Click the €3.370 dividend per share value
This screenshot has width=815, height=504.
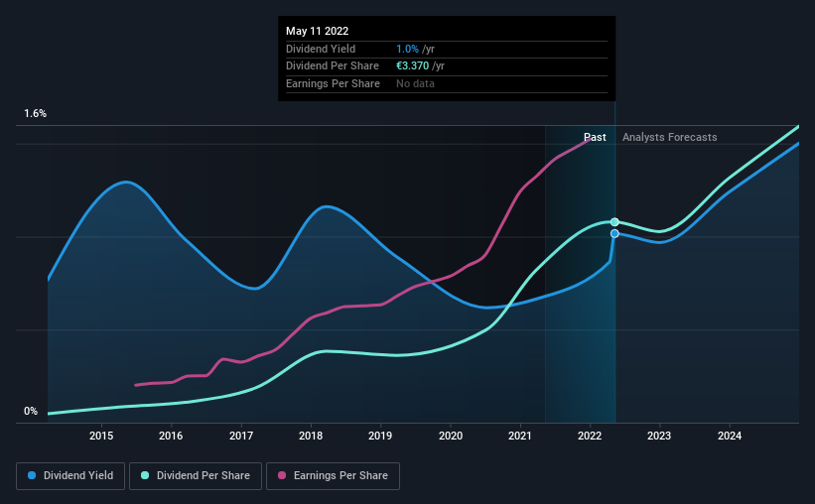pyautogui.click(x=412, y=66)
